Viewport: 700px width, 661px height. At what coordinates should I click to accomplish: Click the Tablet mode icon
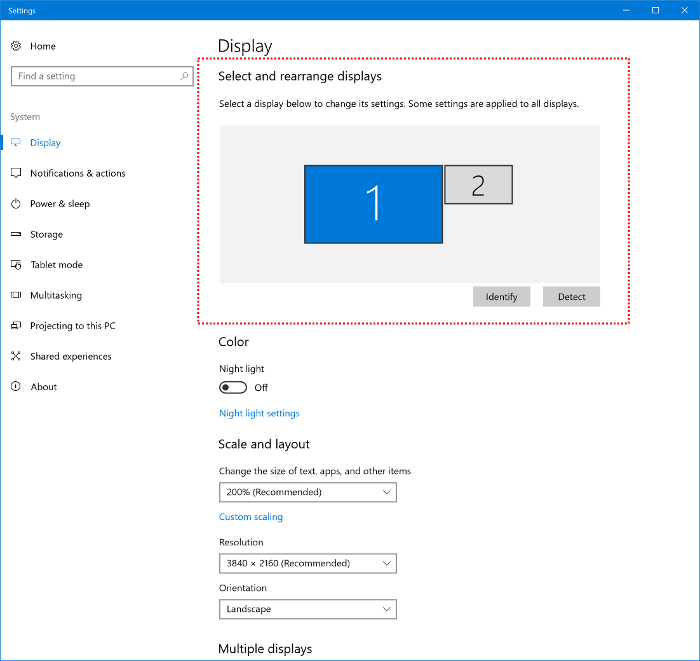(x=16, y=265)
